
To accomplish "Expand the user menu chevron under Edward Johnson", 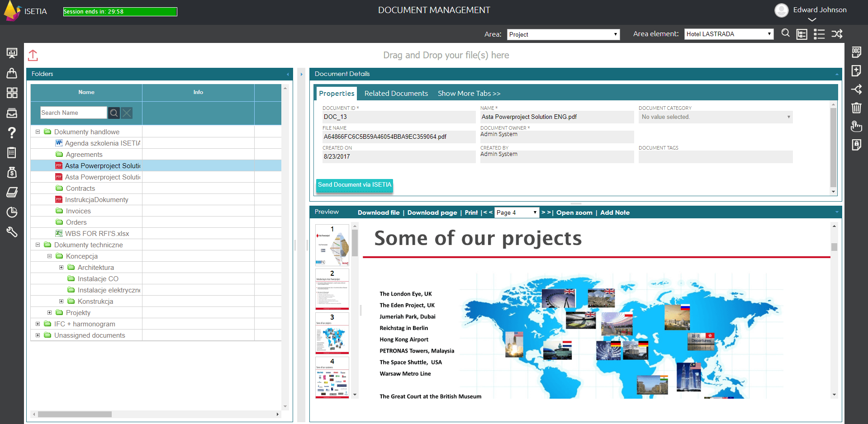I will (x=812, y=19).
